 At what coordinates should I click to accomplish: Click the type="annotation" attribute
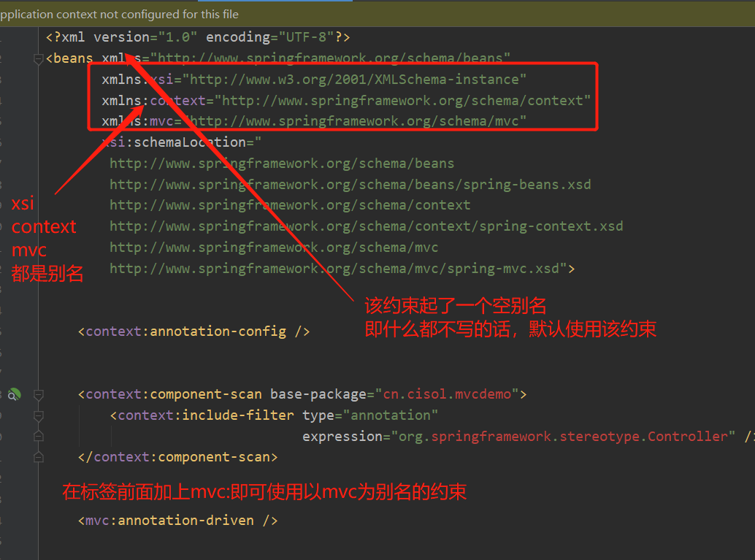click(370, 415)
